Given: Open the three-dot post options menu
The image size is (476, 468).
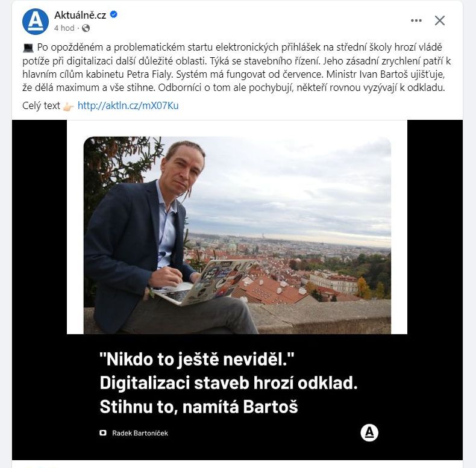Looking at the screenshot, I should (416, 20).
